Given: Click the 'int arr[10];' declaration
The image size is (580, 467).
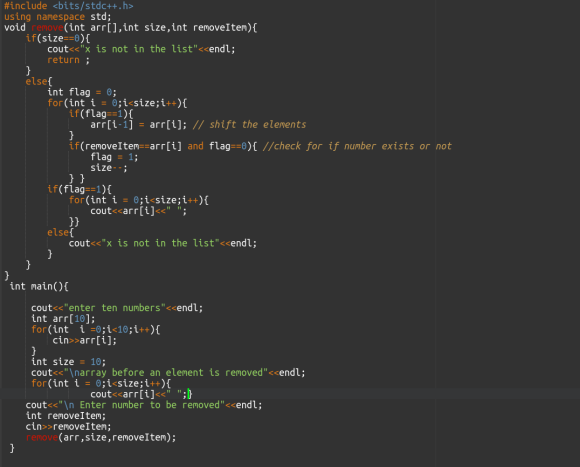Looking at the screenshot, I should click(63, 319).
